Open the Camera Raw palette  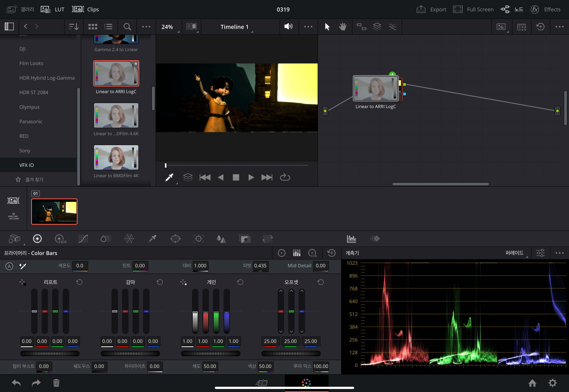(x=15, y=238)
